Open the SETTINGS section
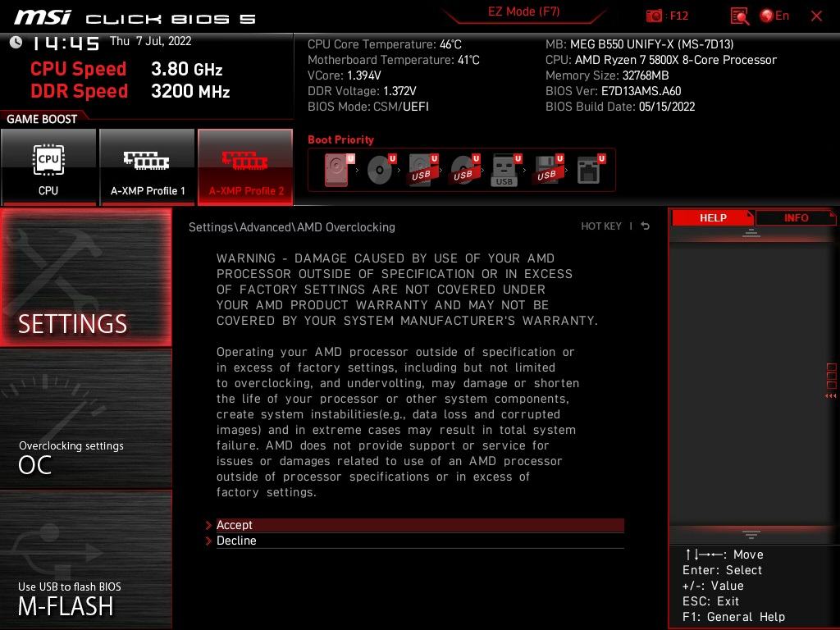The image size is (840, 630). [86, 277]
